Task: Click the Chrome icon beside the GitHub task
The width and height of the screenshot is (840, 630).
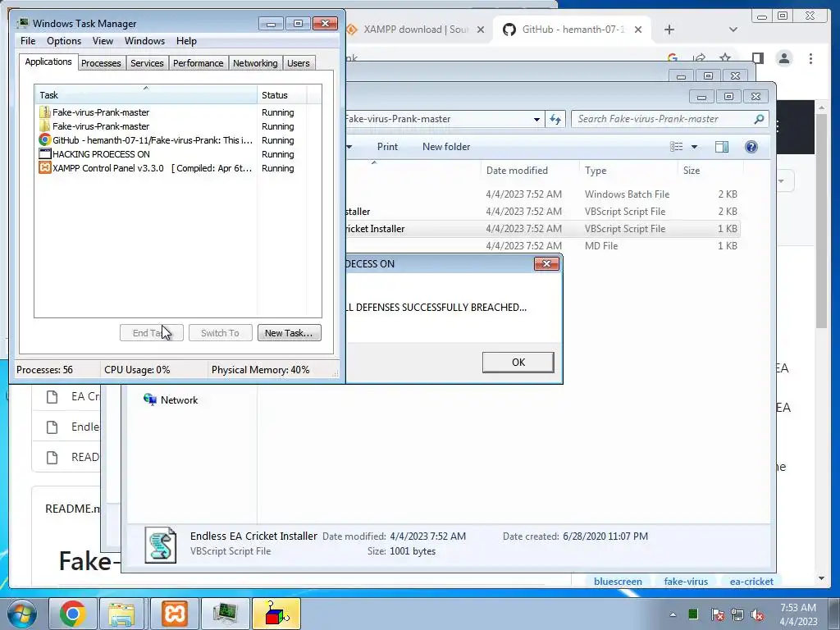Action: (x=45, y=140)
